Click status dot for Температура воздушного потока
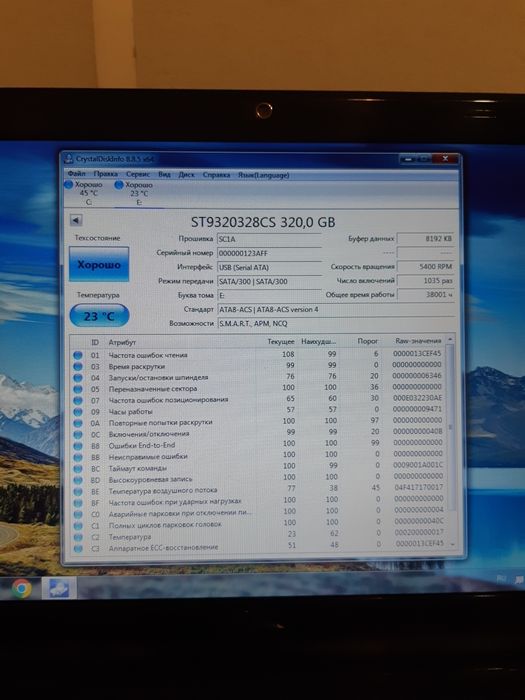 click(78, 492)
